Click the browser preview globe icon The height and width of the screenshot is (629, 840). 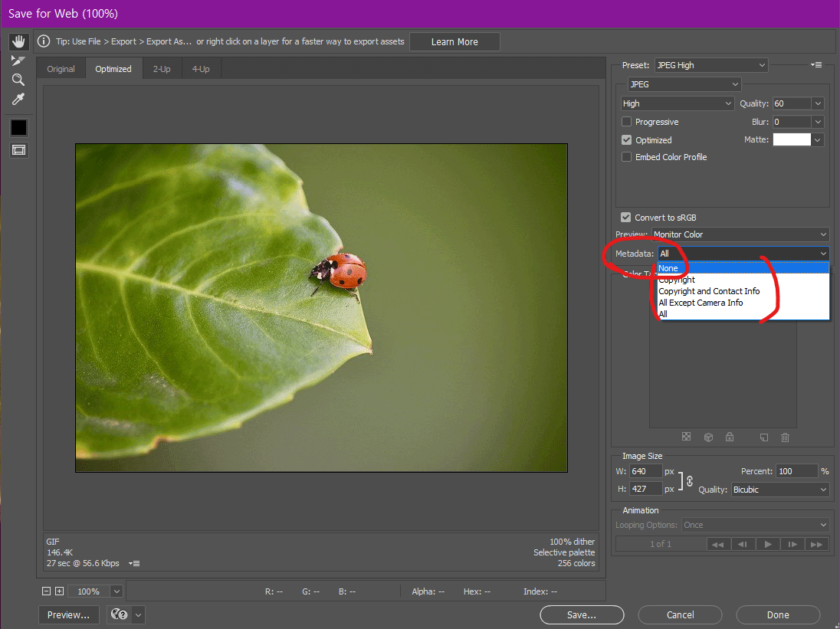(x=119, y=614)
